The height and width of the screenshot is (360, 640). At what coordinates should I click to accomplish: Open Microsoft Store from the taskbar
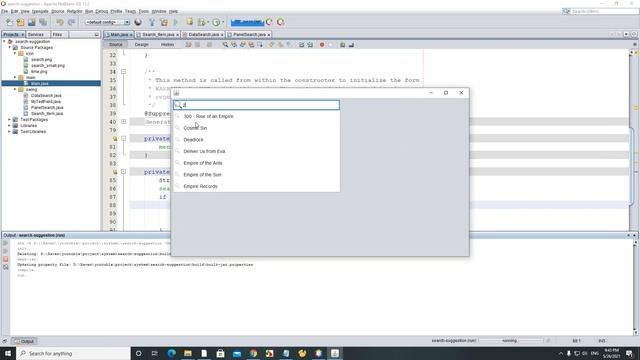220,353
